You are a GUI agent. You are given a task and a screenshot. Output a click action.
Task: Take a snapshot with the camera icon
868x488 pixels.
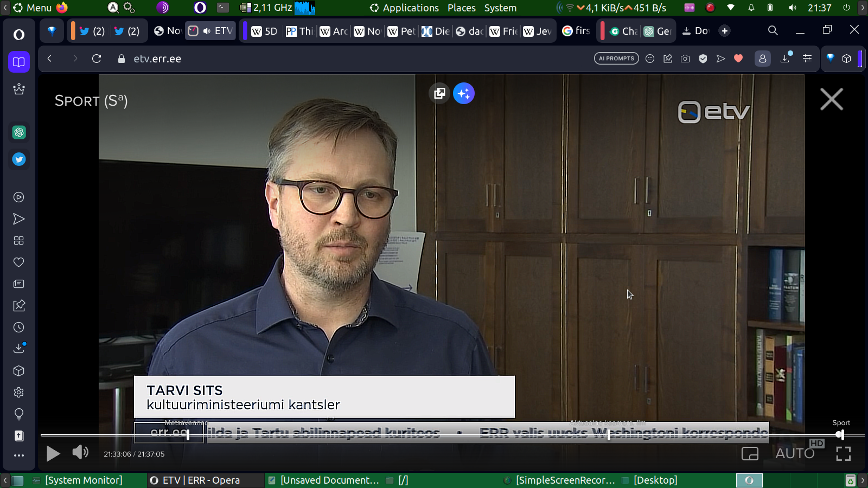pyautogui.click(x=685, y=59)
